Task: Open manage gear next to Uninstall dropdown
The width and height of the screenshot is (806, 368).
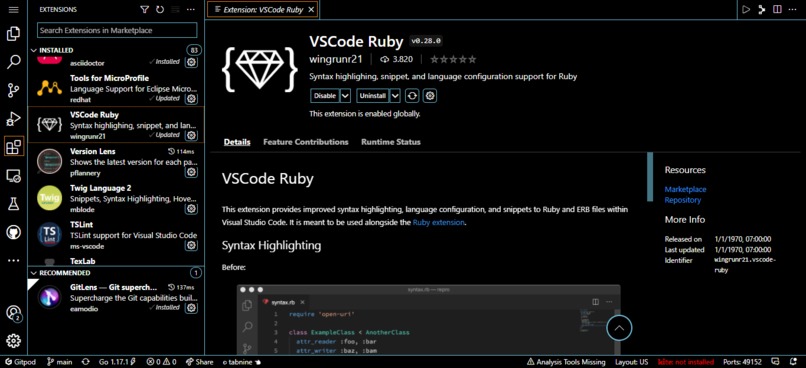Action: (430, 96)
